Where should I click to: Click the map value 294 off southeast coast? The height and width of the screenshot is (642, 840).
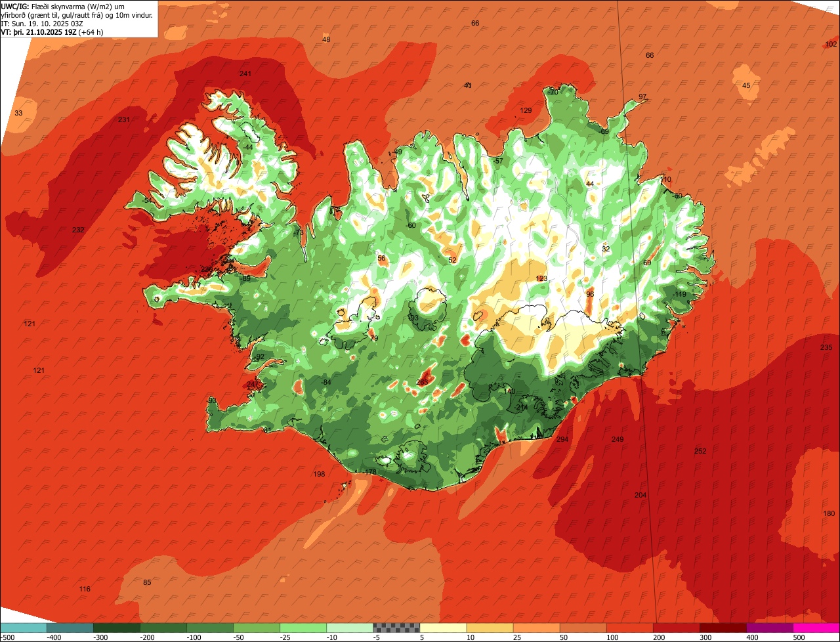[x=562, y=439]
